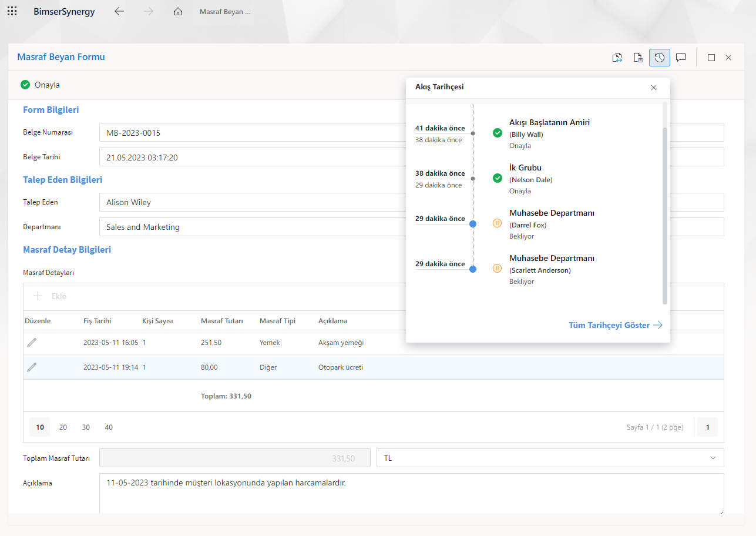Click the Diğer expense type cell
This screenshot has height=536, width=756.
pos(268,367)
